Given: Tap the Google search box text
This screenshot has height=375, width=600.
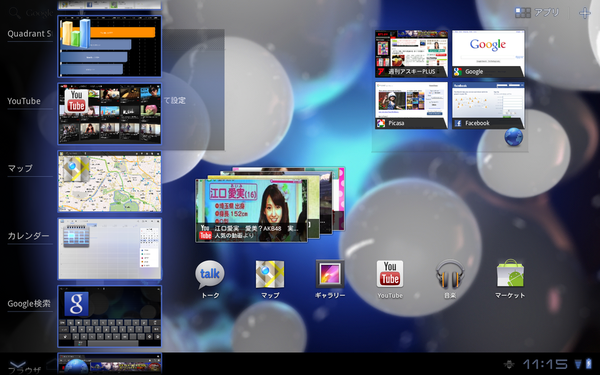Looking at the screenshot, I should point(39,13).
